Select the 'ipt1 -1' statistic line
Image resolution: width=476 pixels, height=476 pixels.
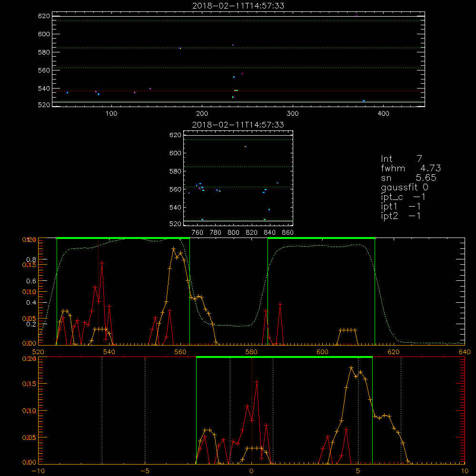coord(401,207)
